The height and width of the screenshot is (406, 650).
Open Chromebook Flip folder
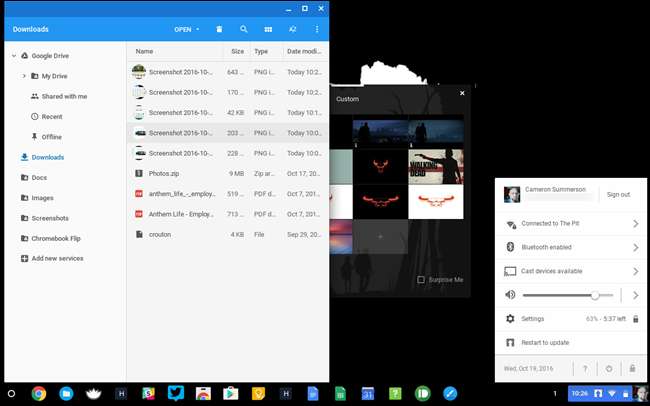(x=56, y=238)
